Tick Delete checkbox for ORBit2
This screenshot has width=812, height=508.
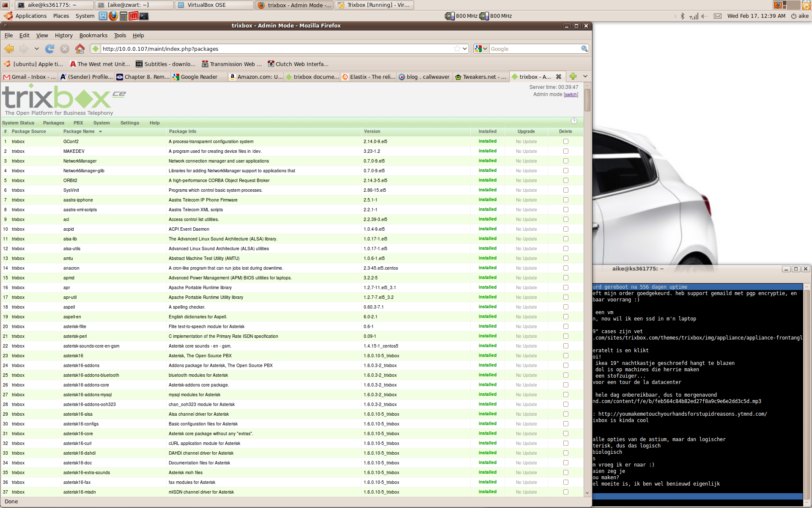[565, 180]
